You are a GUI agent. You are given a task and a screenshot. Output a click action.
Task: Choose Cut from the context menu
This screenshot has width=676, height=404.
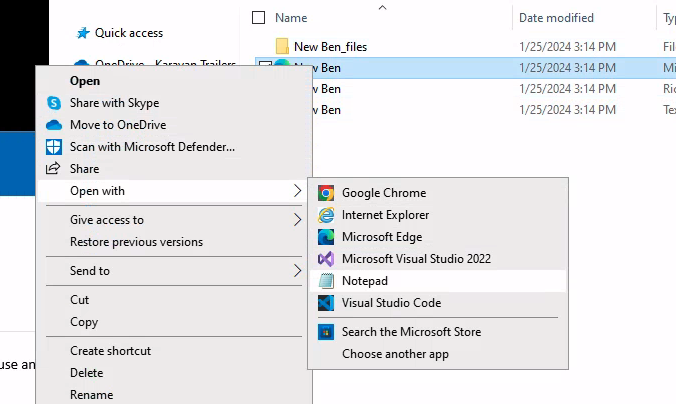(x=80, y=300)
